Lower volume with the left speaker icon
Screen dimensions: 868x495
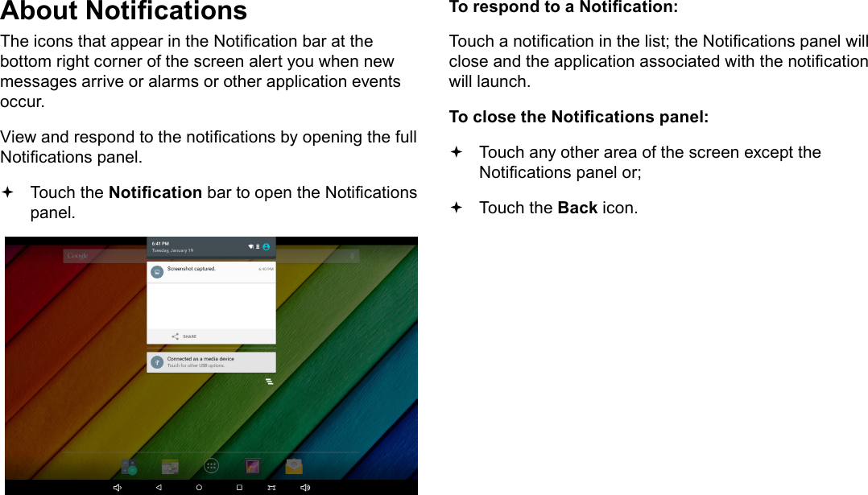point(117,486)
